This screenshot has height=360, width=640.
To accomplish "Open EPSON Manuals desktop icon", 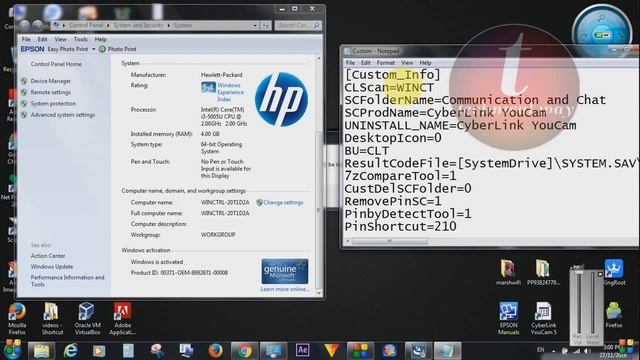I will point(509,318).
